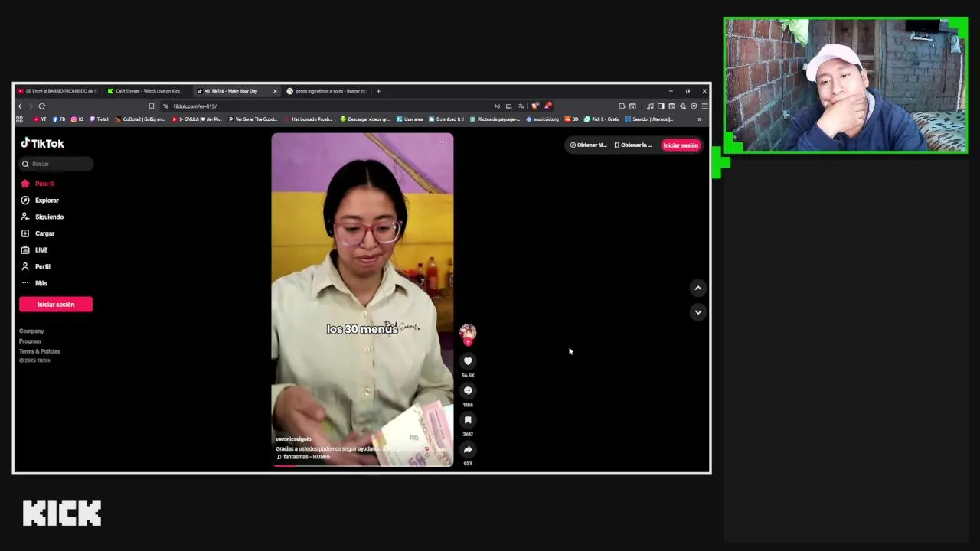
Task: Switch to the BARRIO PROHIBIDO YouTube tab
Action: pos(57,91)
